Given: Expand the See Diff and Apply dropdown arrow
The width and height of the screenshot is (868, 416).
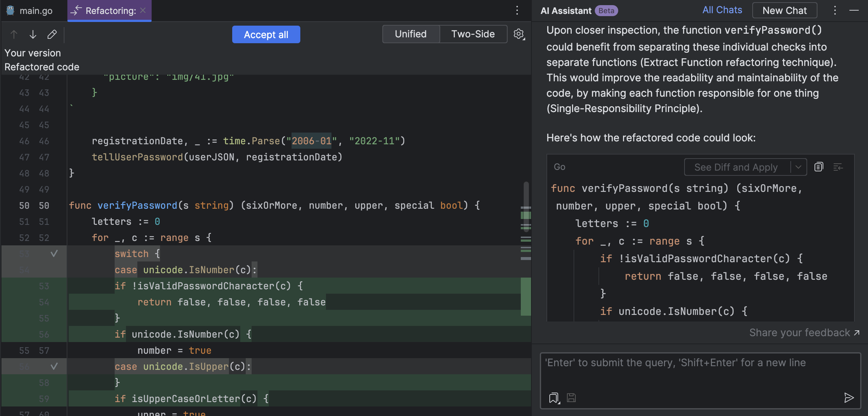Looking at the screenshot, I should [x=799, y=167].
